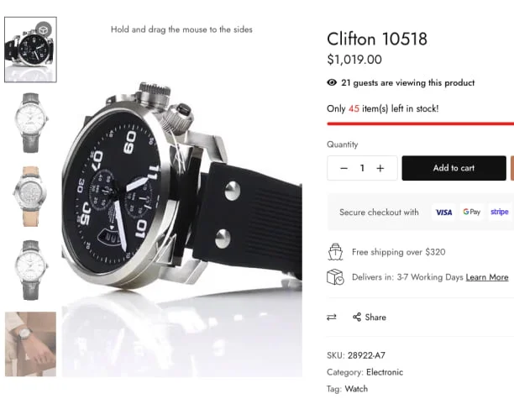Select the black dial watch thumbnail
The height and width of the screenshot is (420, 514).
[30, 50]
